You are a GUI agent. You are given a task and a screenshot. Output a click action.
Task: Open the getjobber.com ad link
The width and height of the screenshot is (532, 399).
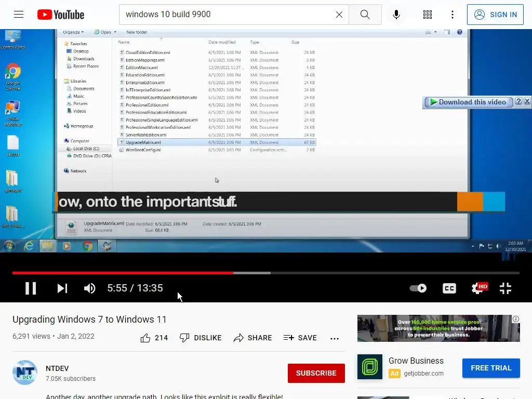423,374
